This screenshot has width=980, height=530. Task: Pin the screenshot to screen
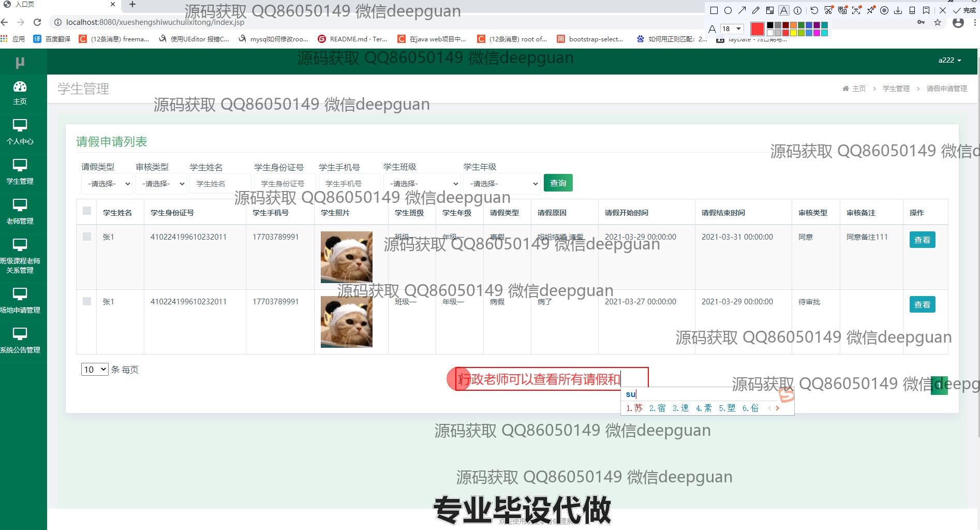(x=871, y=10)
